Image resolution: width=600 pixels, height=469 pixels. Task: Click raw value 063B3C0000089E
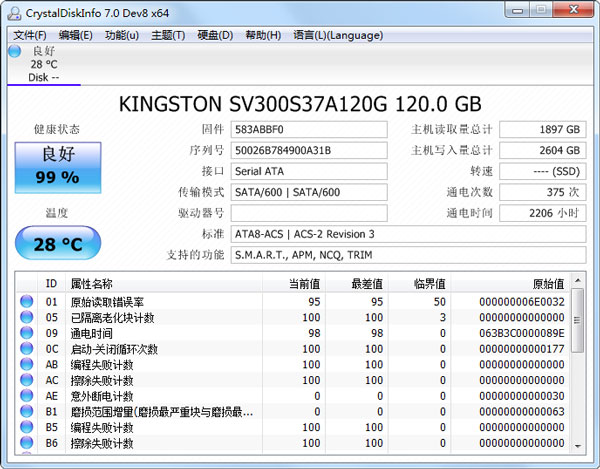click(x=522, y=333)
